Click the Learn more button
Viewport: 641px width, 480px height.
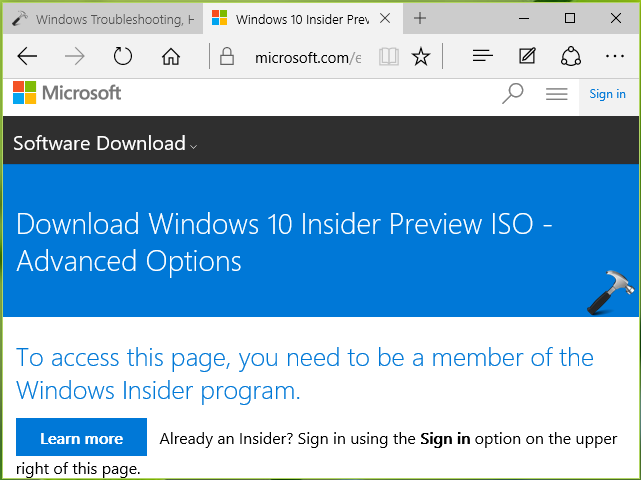81,437
